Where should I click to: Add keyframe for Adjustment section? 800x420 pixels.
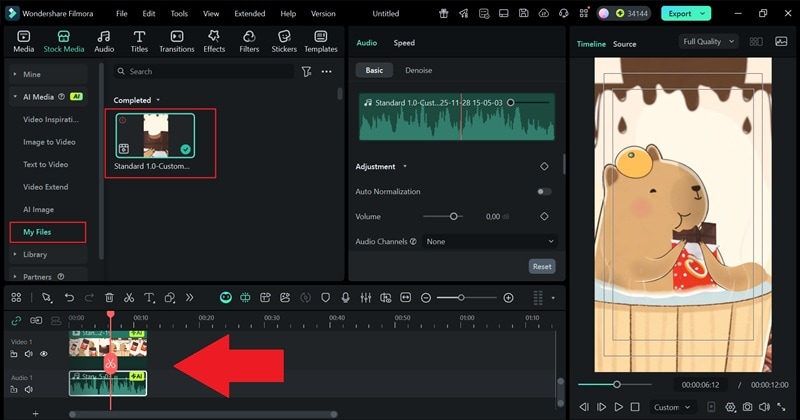pos(544,166)
